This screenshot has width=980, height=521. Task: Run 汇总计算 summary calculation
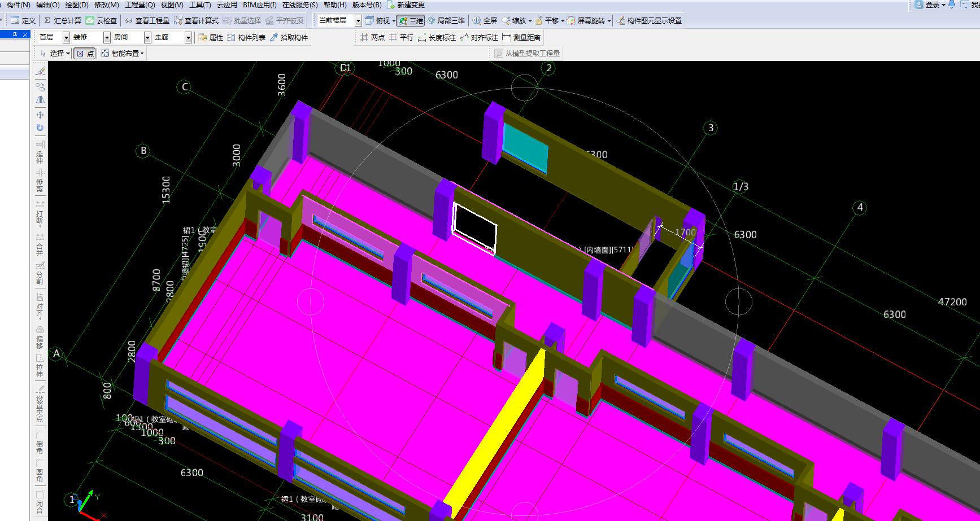coord(63,20)
